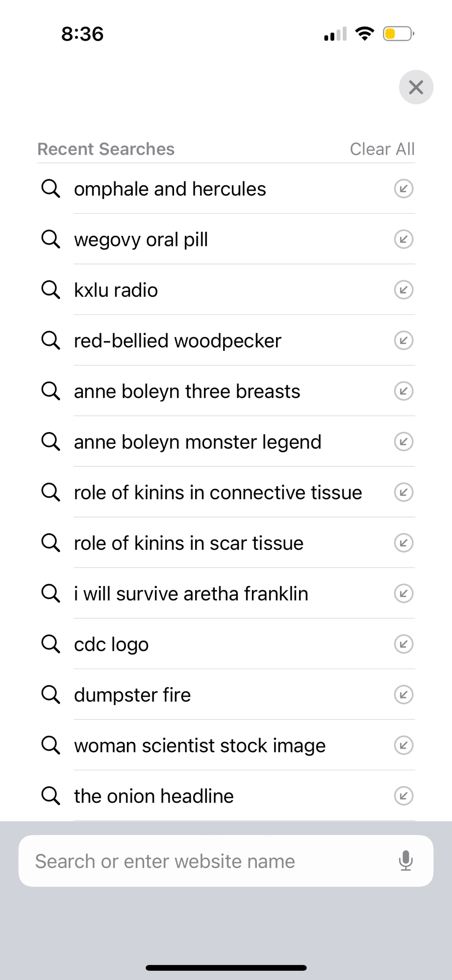Image resolution: width=452 pixels, height=980 pixels.
Task: Tap arrow icon beside 'kxlu radio'
Action: [403, 290]
